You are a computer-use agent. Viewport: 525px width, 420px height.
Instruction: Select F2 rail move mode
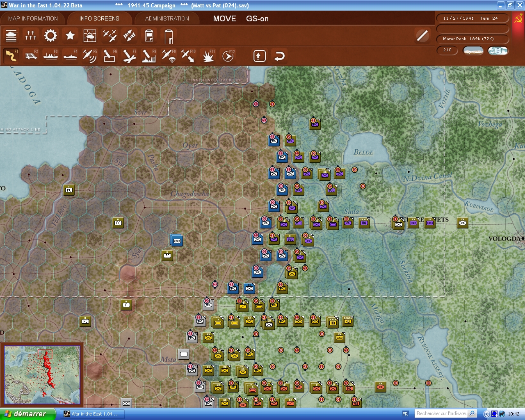(x=31, y=56)
